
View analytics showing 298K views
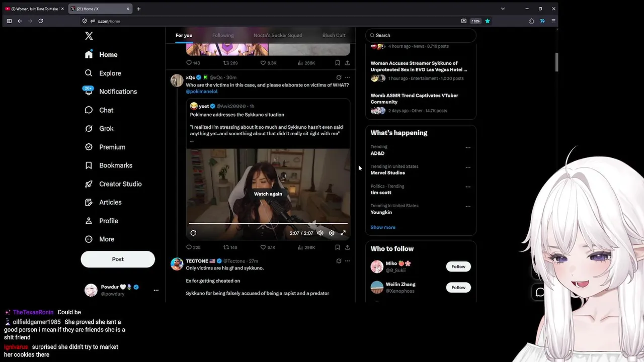306,247
